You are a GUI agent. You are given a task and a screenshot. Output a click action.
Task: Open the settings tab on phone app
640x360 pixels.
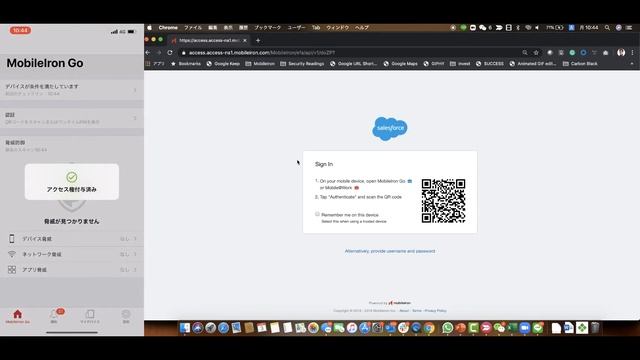tap(126, 316)
